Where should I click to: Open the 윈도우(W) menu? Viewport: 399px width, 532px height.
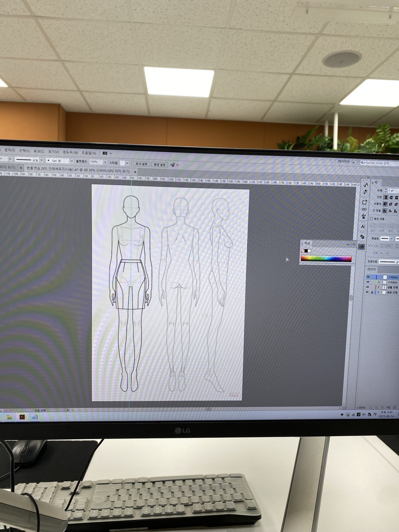(x=70, y=152)
